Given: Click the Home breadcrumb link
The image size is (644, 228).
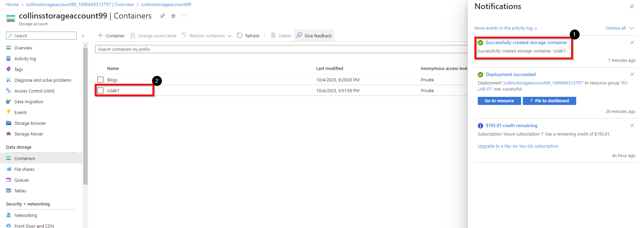Looking at the screenshot, I should (12, 4).
